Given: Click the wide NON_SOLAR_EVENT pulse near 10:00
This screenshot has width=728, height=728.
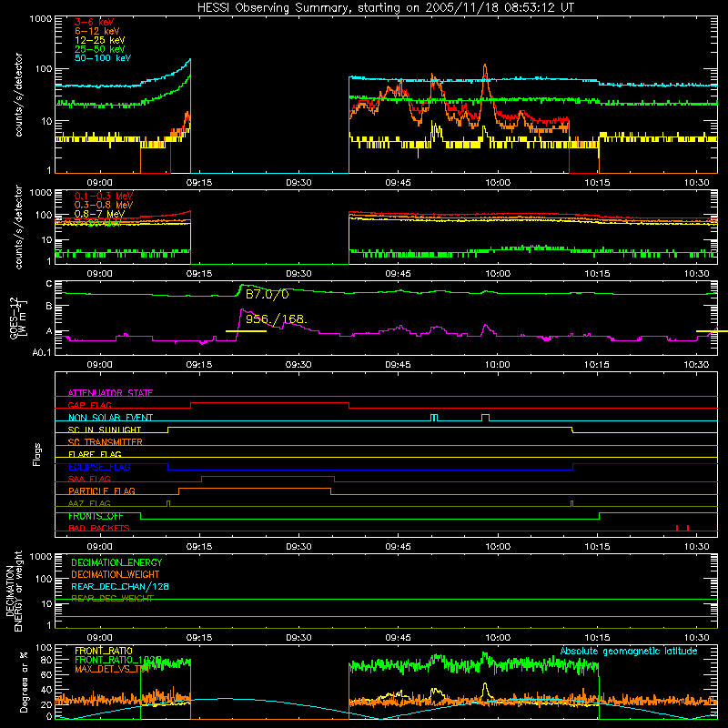Looking at the screenshot, I should click(485, 418).
